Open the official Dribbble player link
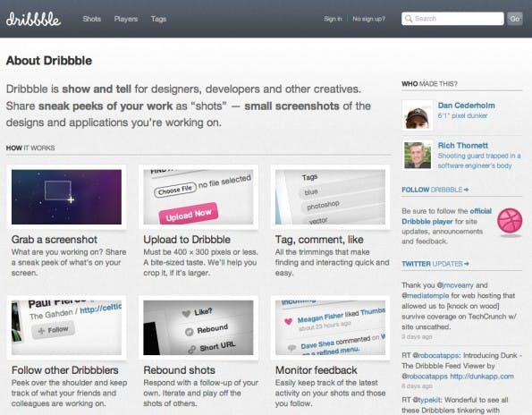The width and height of the screenshot is (532, 415). pos(446,216)
